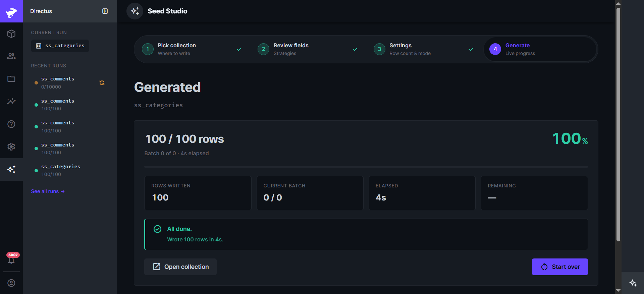This screenshot has height=294, width=644.
Task: Click the Open collection button
Action: tap(180, 267)
